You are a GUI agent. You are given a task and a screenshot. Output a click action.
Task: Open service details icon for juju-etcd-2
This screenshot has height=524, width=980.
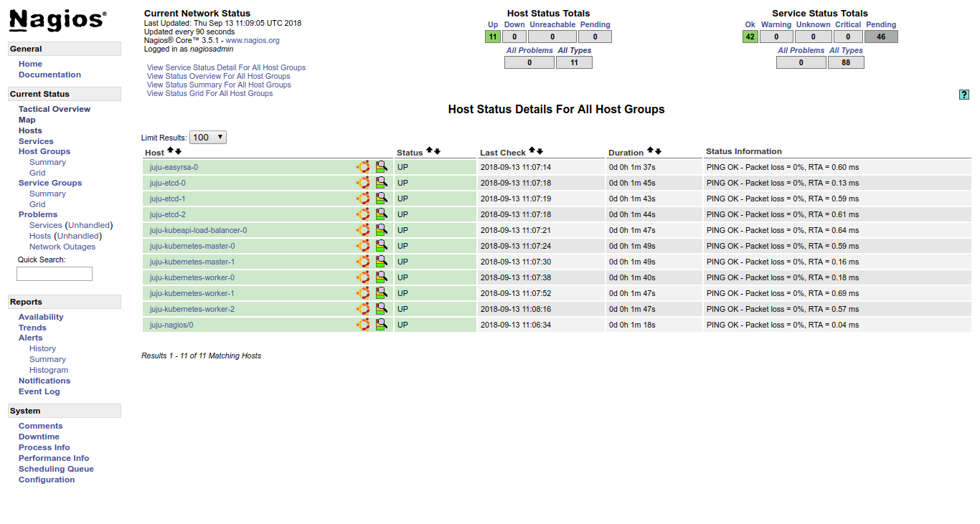pos(382,214)
